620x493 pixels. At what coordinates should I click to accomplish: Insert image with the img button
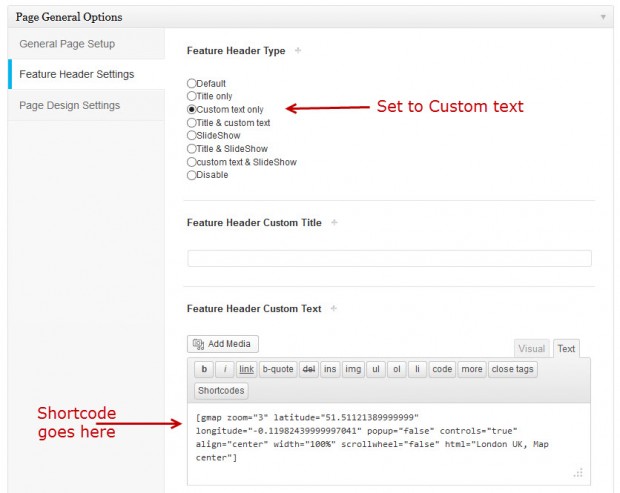(352, 369)
